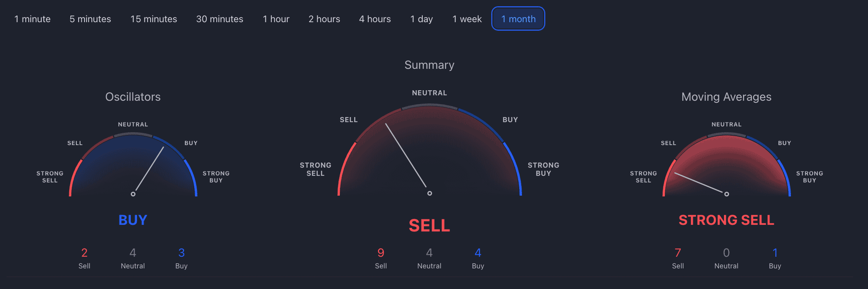
Task: Click the blue BUY rating under Oscillators
Action: pyautogui.click(x=133, y=220)
